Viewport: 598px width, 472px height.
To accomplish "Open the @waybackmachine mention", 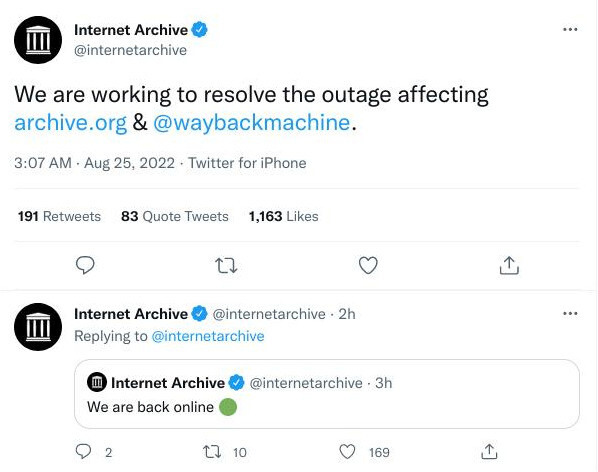I will [252, 123].
